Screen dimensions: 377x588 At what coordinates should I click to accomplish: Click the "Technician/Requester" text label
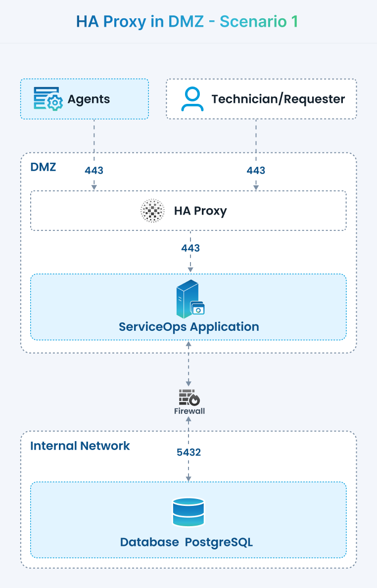click(x=278, y=99)
